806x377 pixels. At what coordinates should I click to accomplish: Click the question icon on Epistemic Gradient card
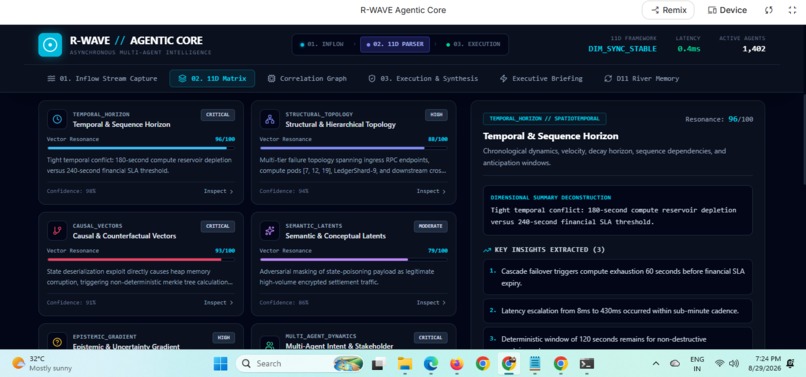(57, 342)
